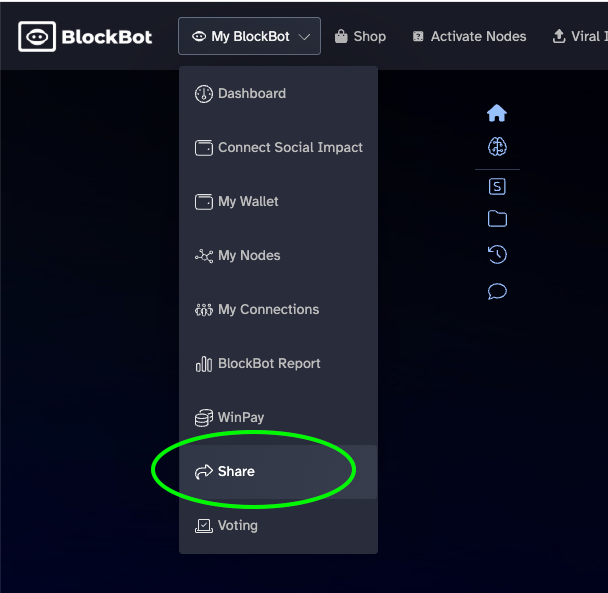Screen dimensions: 608x593
Task: Click the WinPay coins icon
Action: [204, 418]
